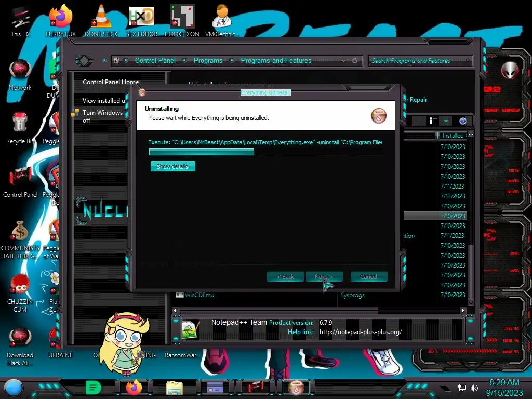Click the Programs and Features breadcrumb

(276, 60)
